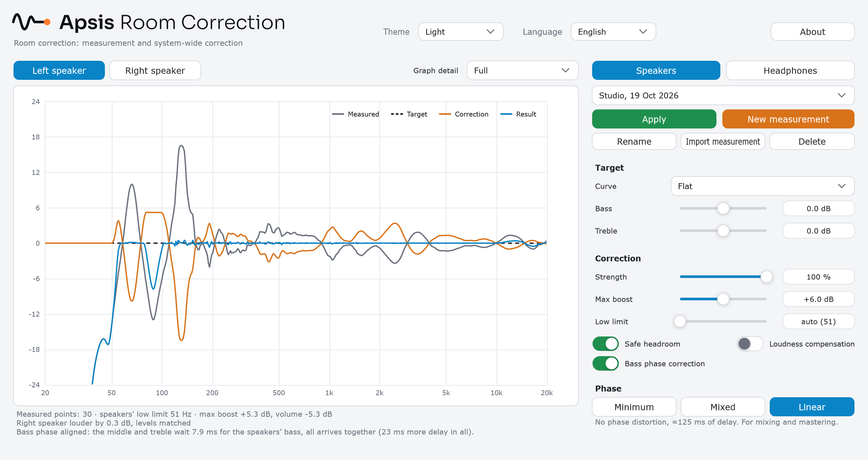Click the Low limit auto (51) field
The height and width of the screenshot is (460, 868).
tap(818, 322)
